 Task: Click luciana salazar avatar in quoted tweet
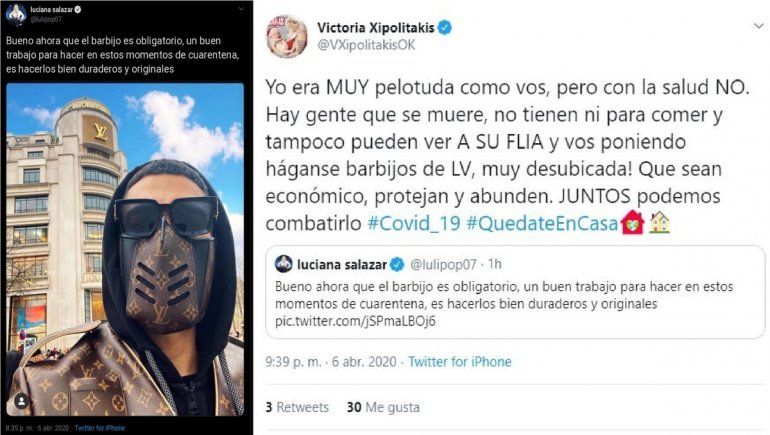(284, 264)
